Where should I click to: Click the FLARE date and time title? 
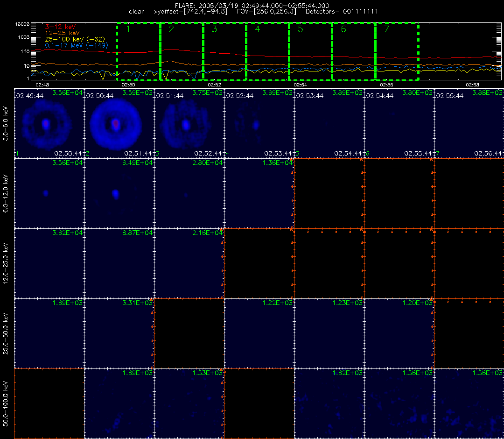point(252,6)
